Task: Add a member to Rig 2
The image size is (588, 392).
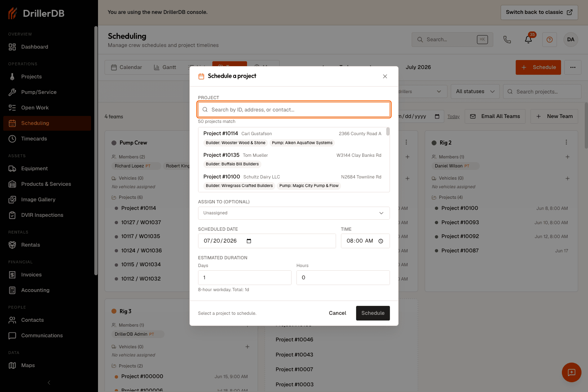Action: click(568, 157)
